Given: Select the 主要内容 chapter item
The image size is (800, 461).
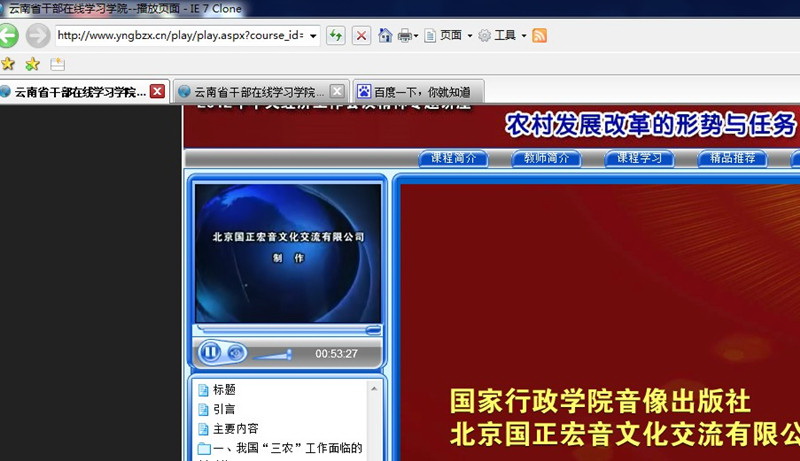Looking at the screenshot, I should pyautogui.click(x=235, y=428).
